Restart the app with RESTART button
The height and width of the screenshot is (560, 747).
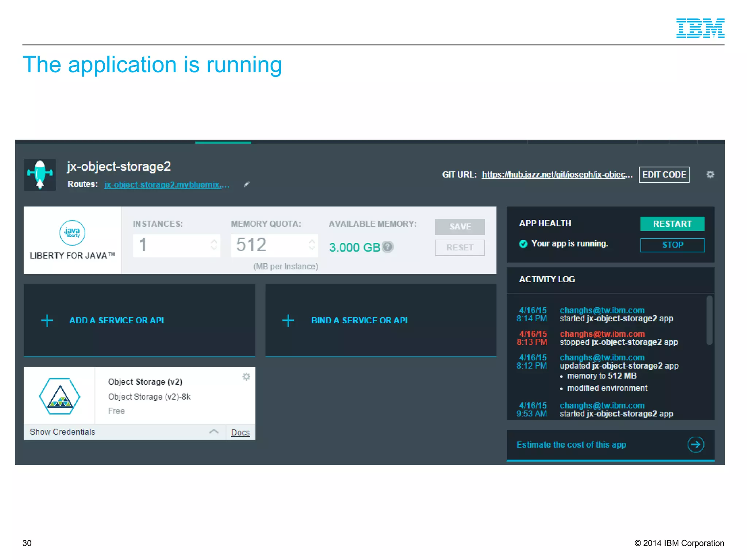click(x=672, y=224)
